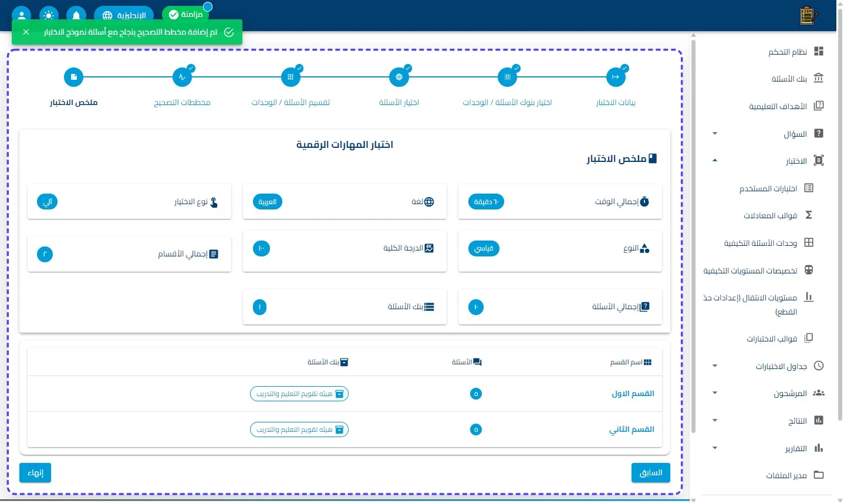The width and height of the screenshot is (844, 504).
Task: Click the exam clipboard logo
Action: (809, 15)
